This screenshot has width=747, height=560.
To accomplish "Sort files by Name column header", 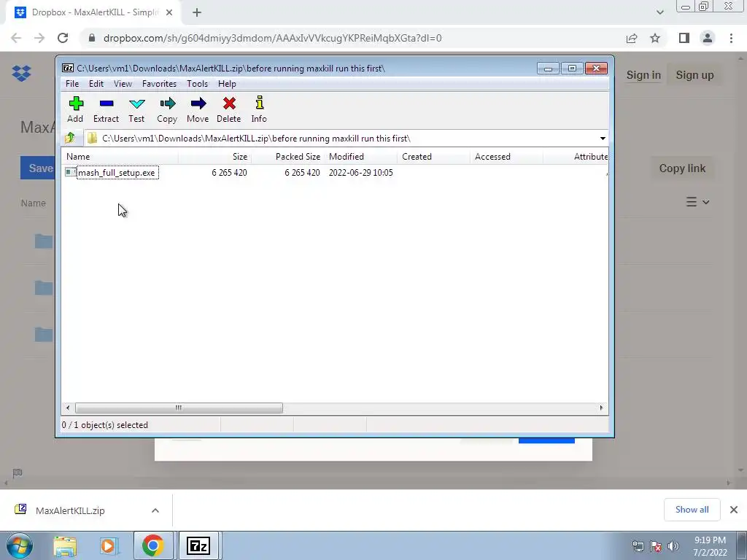I will point(120,157).
